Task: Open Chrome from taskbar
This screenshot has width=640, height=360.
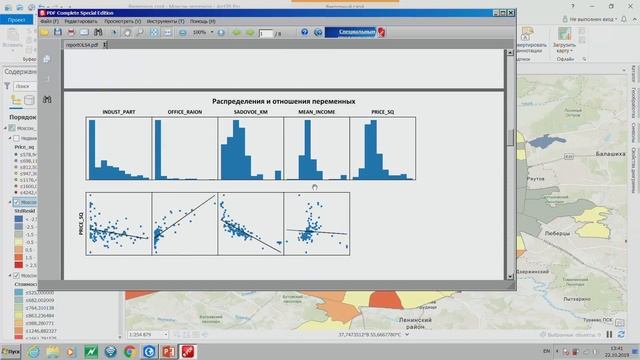Action: pos(130,351)
